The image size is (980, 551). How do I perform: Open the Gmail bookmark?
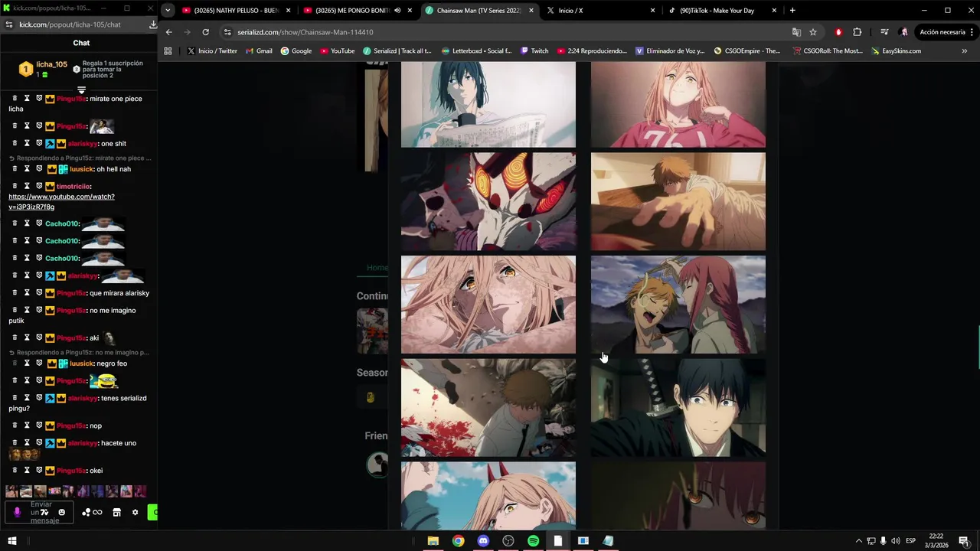259,51
